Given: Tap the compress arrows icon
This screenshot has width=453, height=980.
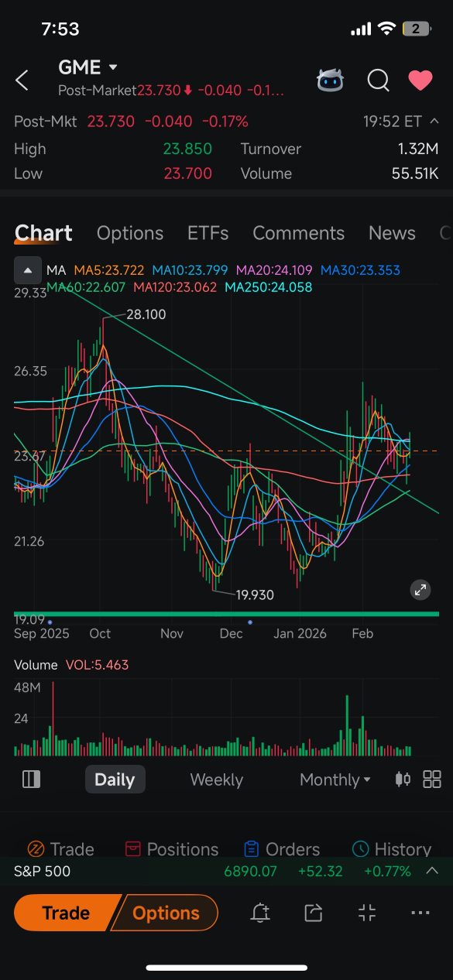Looking at the screenshot, I should pos(367,913).
